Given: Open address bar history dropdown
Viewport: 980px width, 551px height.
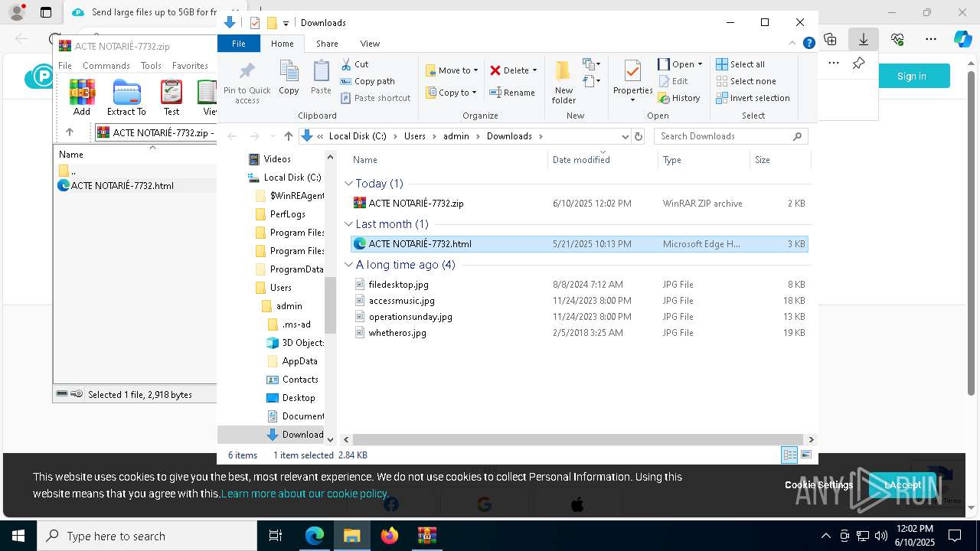Looking at the screenshot, I should (625, 136).
